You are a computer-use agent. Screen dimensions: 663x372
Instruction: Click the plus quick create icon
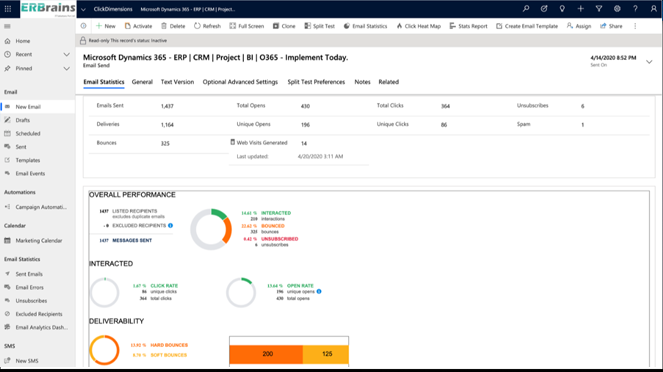pos(581,8)
